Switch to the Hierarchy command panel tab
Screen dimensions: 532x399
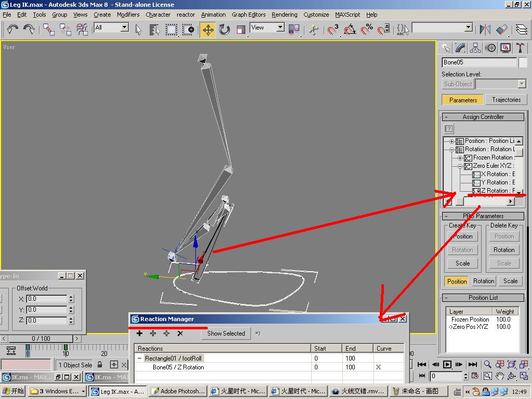click(x=475, y=48)
